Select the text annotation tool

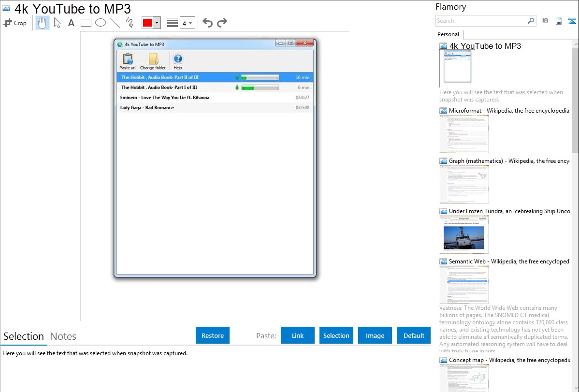click(71, 23)
